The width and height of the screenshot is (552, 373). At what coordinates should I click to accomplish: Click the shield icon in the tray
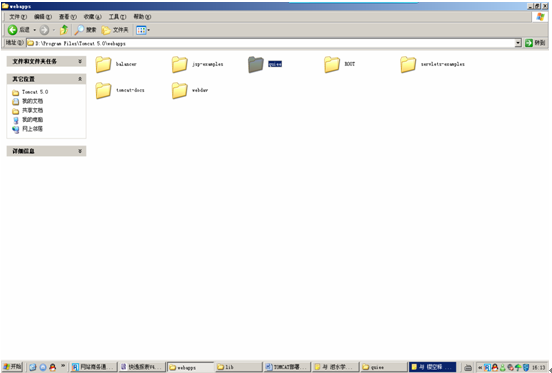(526, 368)
